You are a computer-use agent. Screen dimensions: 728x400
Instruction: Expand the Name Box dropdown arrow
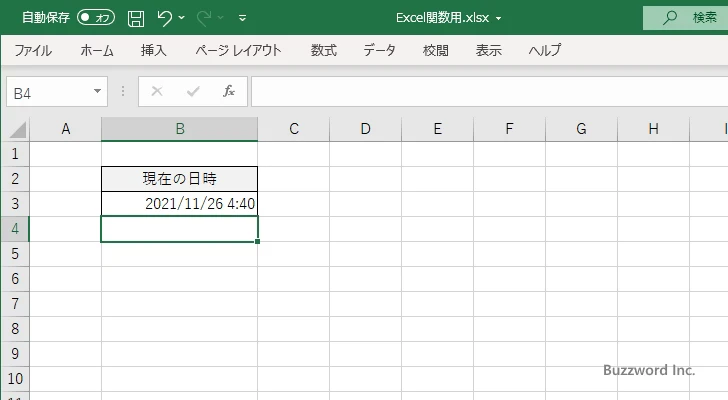[x=98, y=91]
